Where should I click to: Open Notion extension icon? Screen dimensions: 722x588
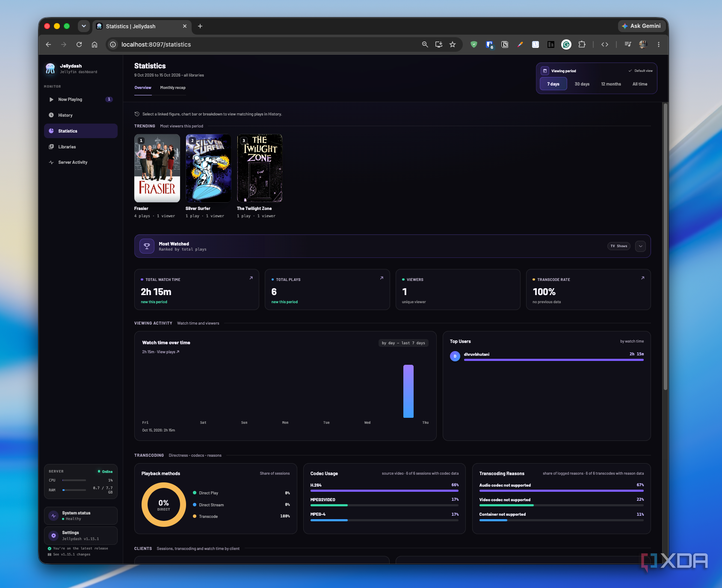pyautogui.click(x=505, y=44)
